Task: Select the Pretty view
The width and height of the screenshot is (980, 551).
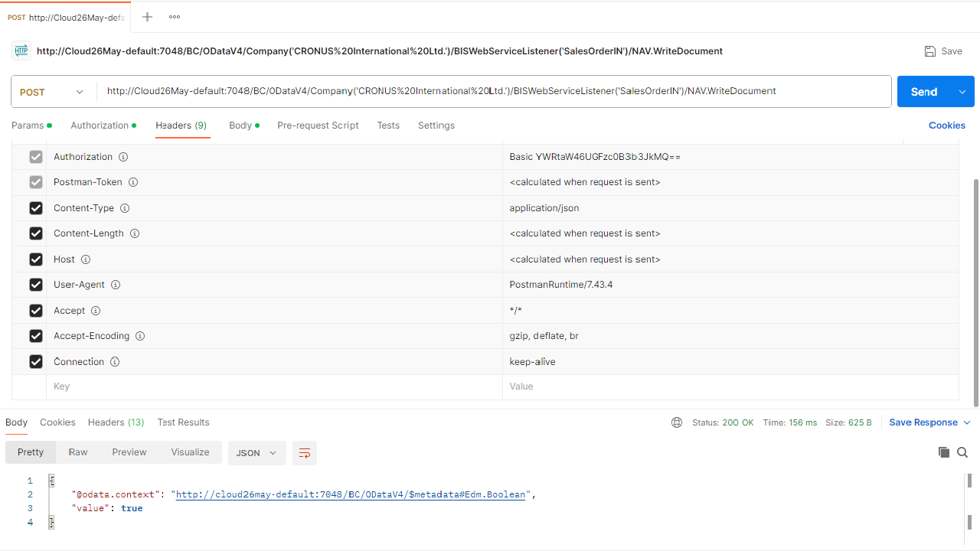Action: click(x=31, y=452)
